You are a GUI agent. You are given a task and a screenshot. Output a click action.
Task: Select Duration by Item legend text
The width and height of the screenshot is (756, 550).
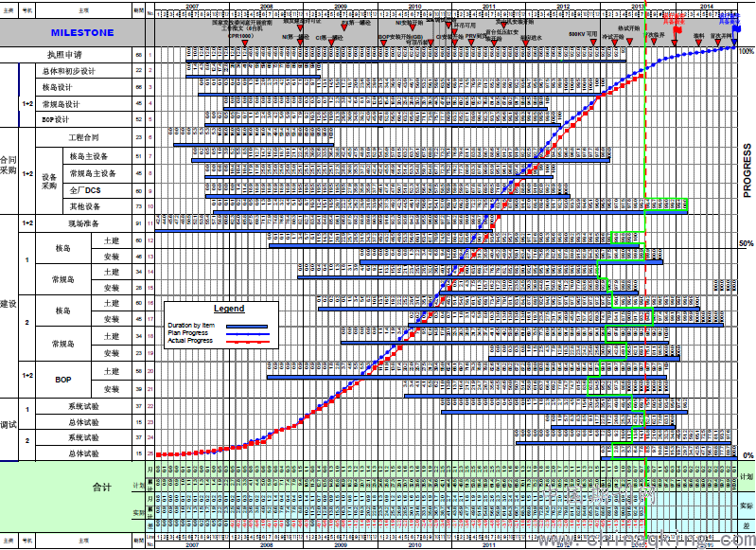191,326
